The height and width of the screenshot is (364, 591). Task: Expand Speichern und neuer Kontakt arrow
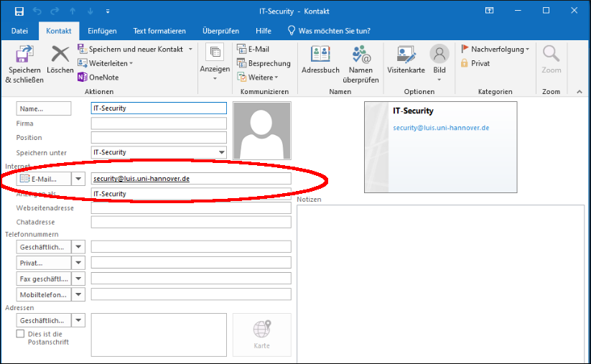pos(190,49)
